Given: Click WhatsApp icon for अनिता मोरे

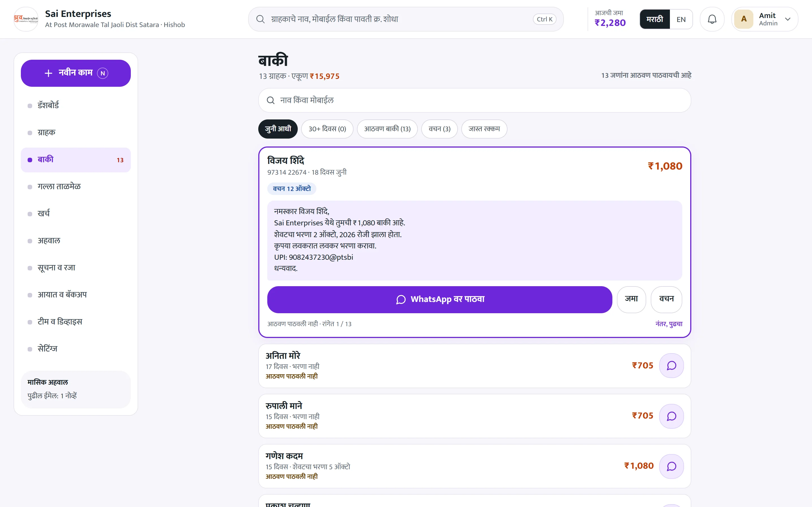Looking at the screenshot, I should pos(671,366).
